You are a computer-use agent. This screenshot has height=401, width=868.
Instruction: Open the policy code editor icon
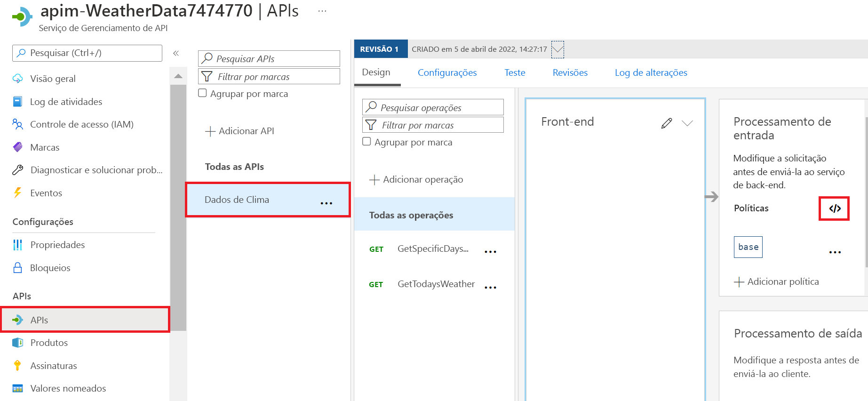[x=835, y=209]
